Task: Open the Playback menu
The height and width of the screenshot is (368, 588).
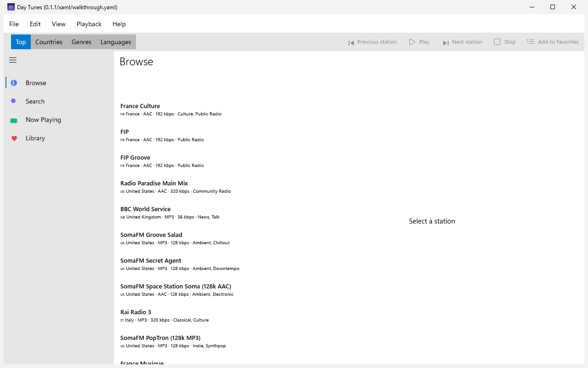Action: (x=89, y=24)
